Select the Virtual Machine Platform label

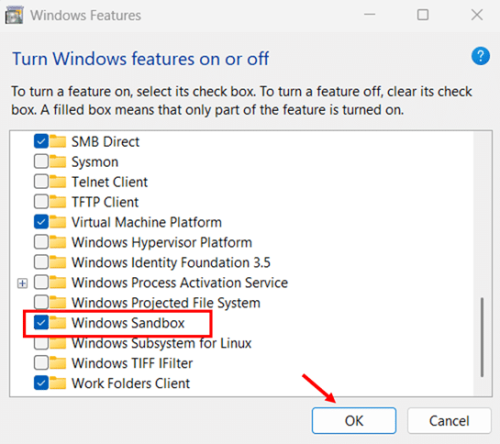pos(147,222)
